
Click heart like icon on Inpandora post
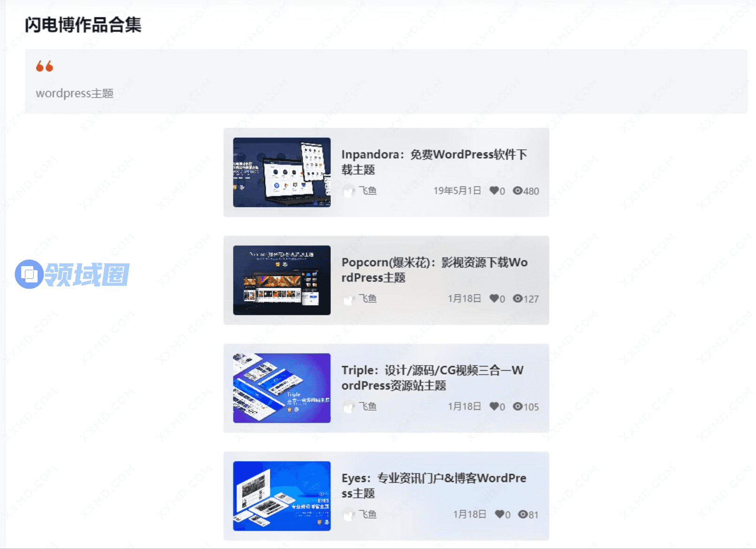coord(494,191)
